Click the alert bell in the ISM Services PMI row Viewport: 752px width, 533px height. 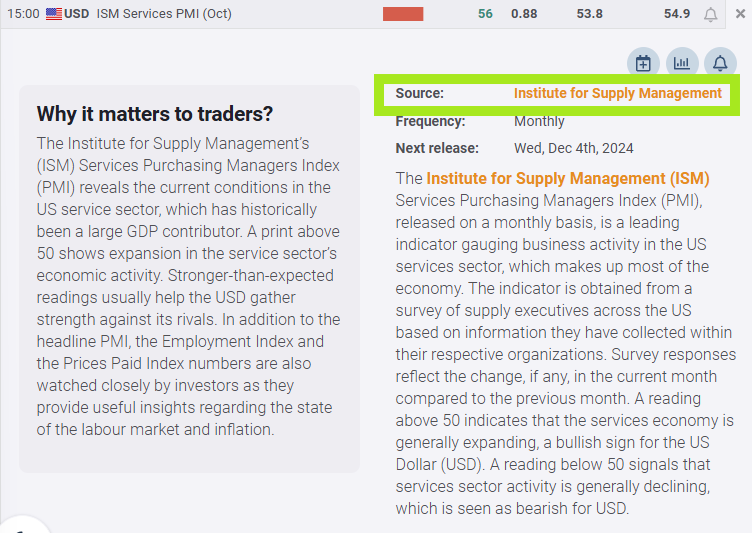pos(711,14)
